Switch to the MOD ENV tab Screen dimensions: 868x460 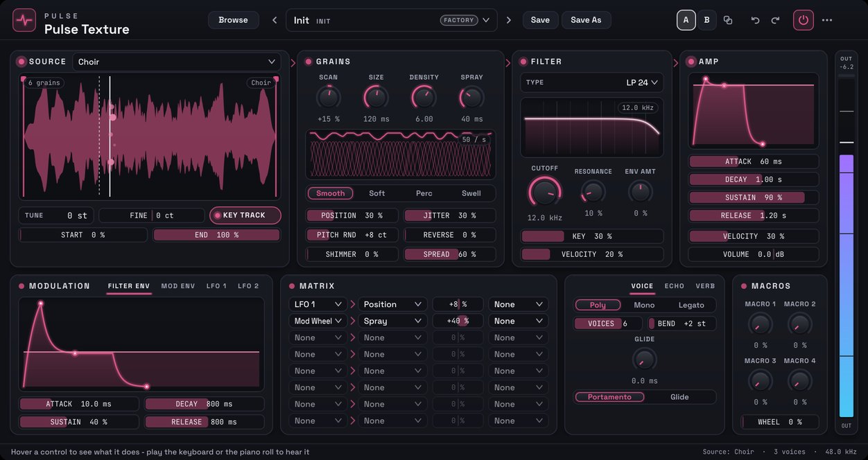[178, 286]
